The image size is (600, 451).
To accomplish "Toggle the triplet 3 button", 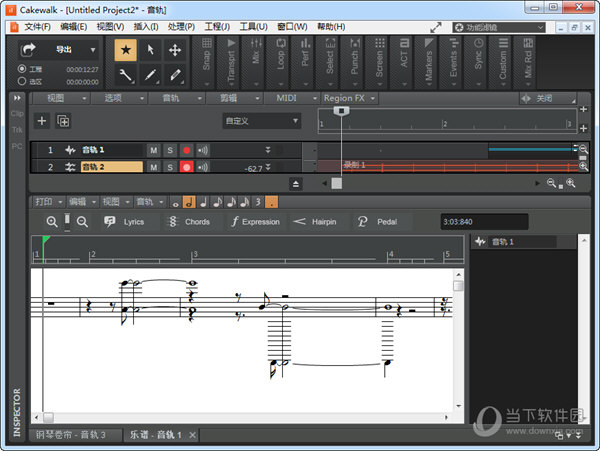I will click(x=258, y=202).
